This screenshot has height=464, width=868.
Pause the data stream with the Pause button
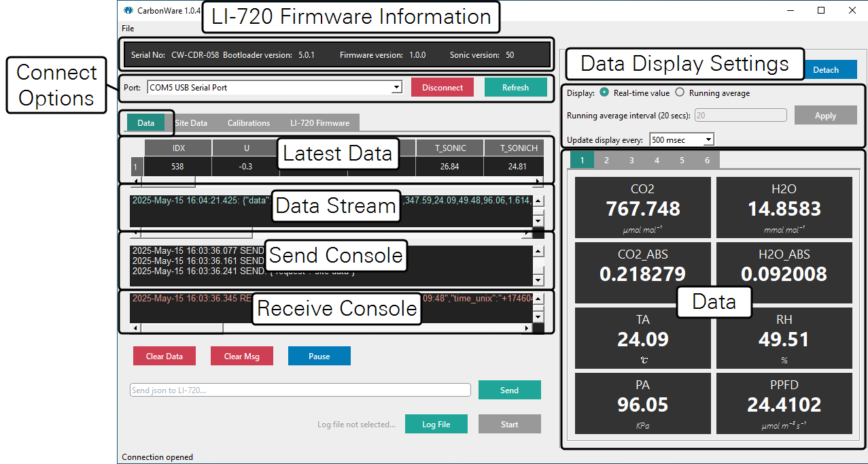tap(319, 357)
